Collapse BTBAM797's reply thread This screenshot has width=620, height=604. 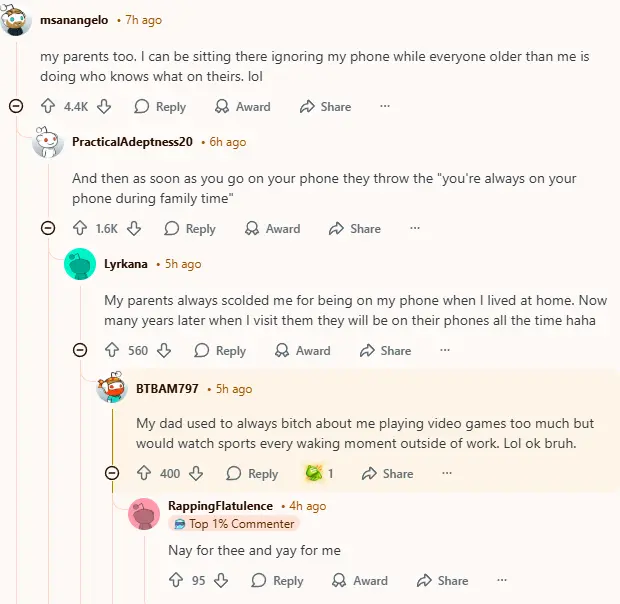click(x=112, y=473)
